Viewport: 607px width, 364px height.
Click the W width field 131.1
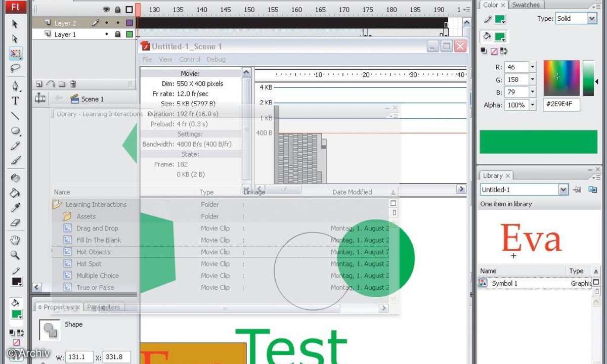click(79, 357)
